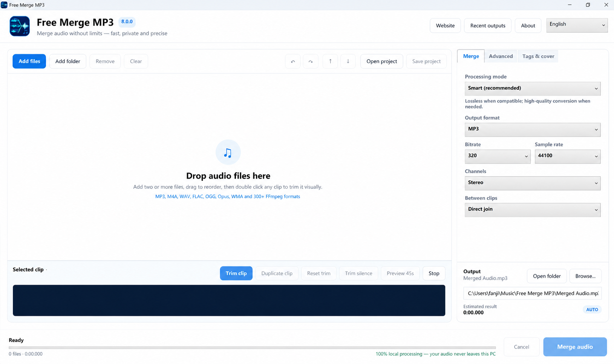
Task: Click the Free Merge MP3 app logo
Action: pyautogui.click(x=20, y=26)
